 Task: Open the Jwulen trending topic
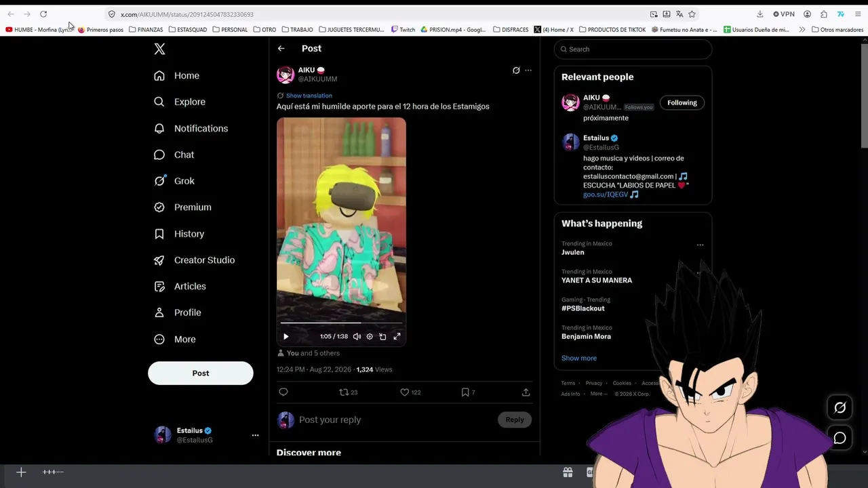[572, 252]
